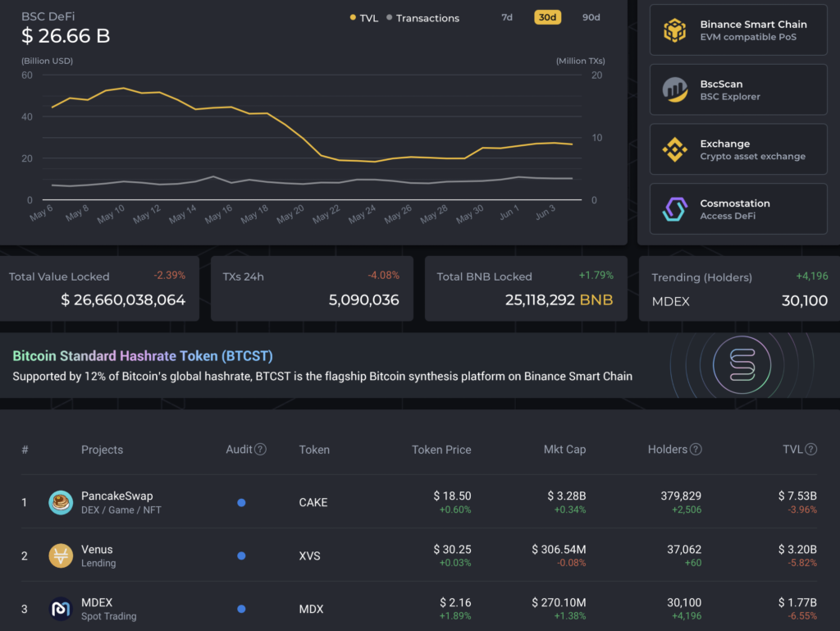Toggle the Transactions series in chart legend

[x=422, y=18]
